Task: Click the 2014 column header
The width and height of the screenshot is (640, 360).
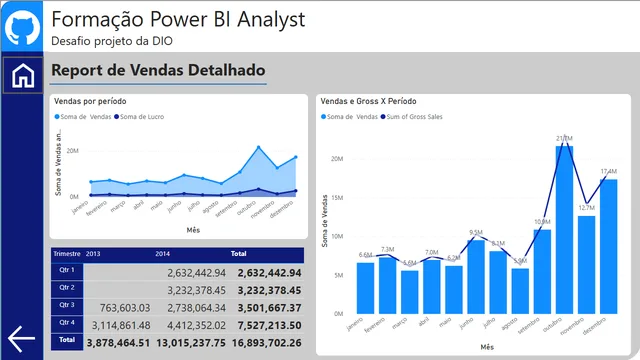Action: click(x=162, y=254)
